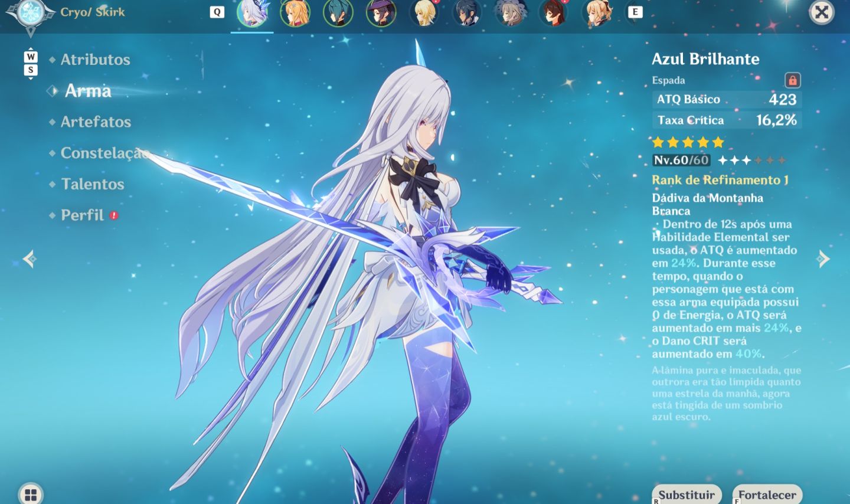The height and width of the screenshot is (504, 850).
Task: Click the Dádiva da Montanha Branca passive title
Action: (x=707, y=204)
